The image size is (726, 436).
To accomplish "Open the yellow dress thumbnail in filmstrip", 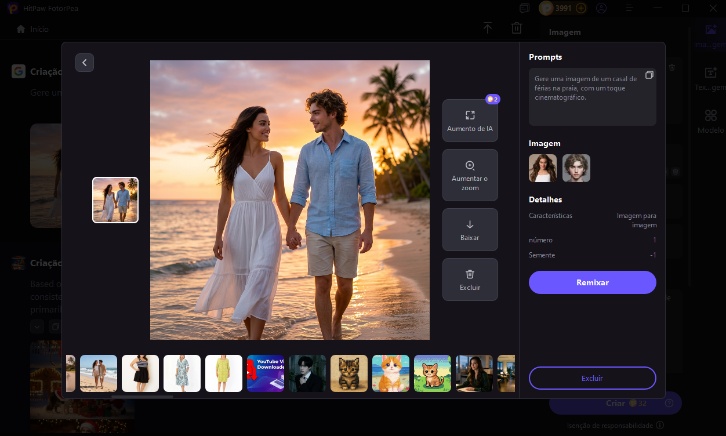I will [x=224, y=373].
